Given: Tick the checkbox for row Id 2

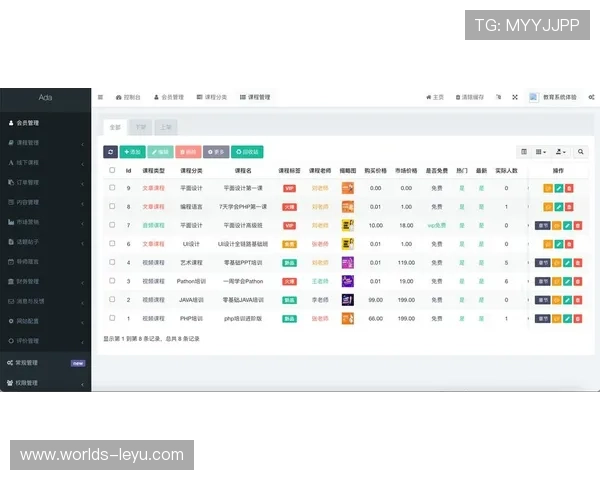Looking at the screenshot, I should coord(112,299).
